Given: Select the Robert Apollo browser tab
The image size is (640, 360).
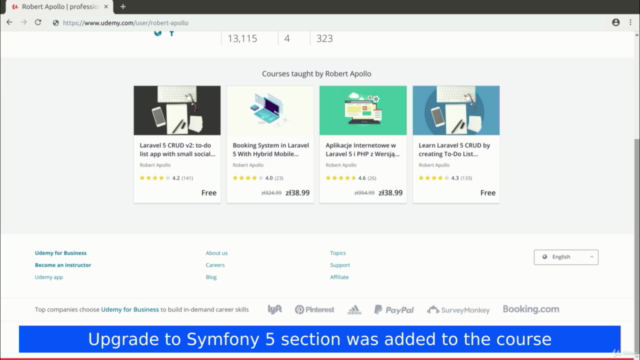Looking at the screenshot, I should click(x=60, y=7).
